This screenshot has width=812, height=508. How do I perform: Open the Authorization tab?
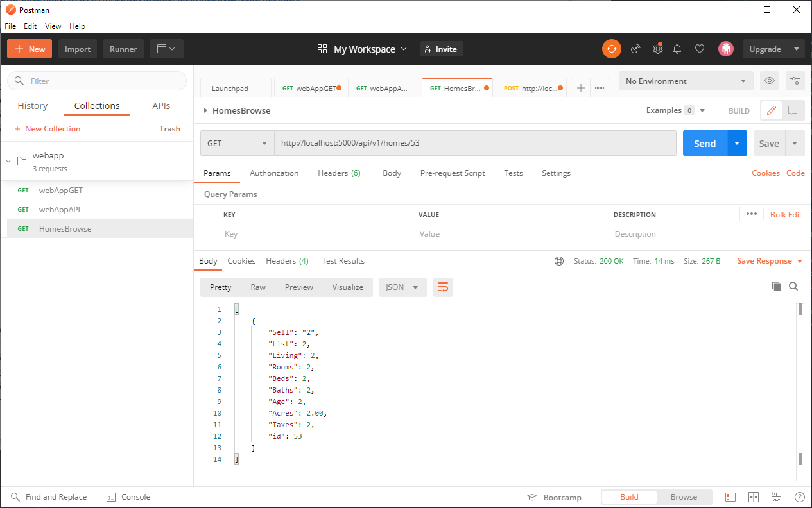[274, 173]
